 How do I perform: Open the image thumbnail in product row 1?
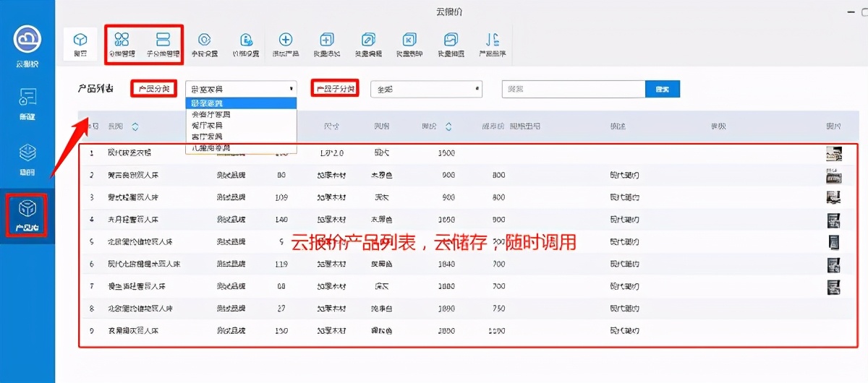834,153
